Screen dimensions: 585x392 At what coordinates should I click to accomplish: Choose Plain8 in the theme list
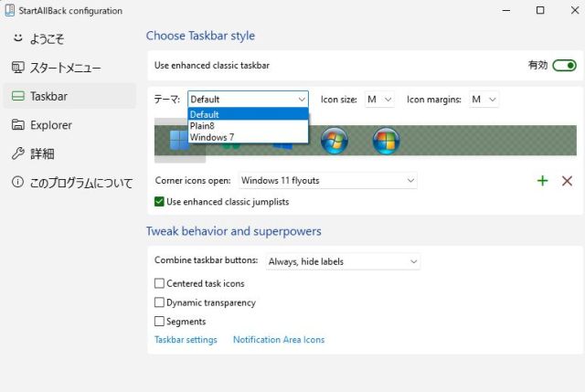[248, 126]
